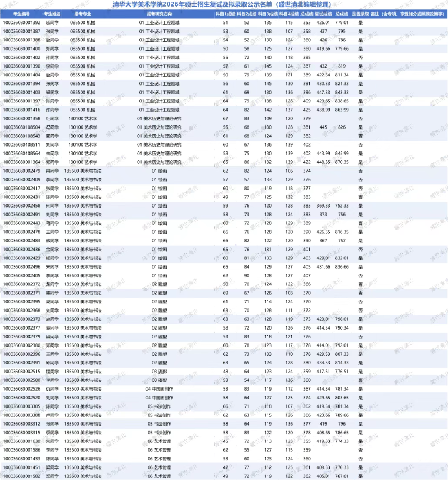Select candidate ID 100036080002515
The height and width of the screenshot is (480, 448).
click(x=21, y=371)
